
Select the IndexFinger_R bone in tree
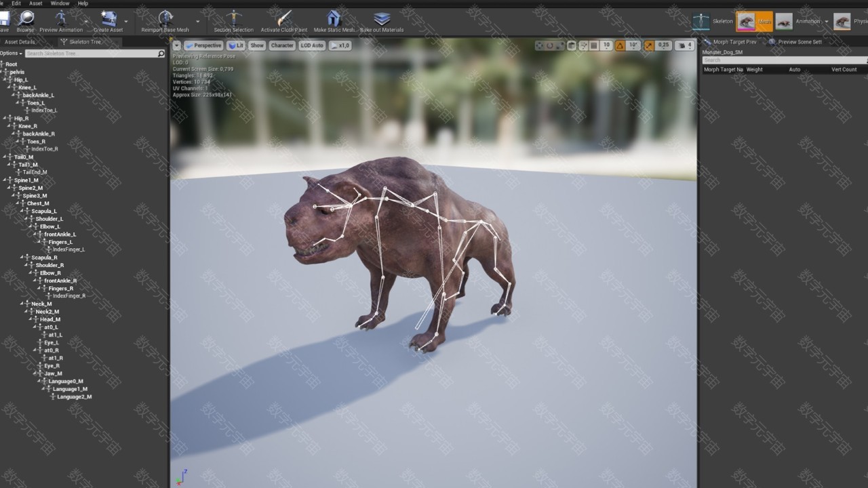[x=69, y=296]
